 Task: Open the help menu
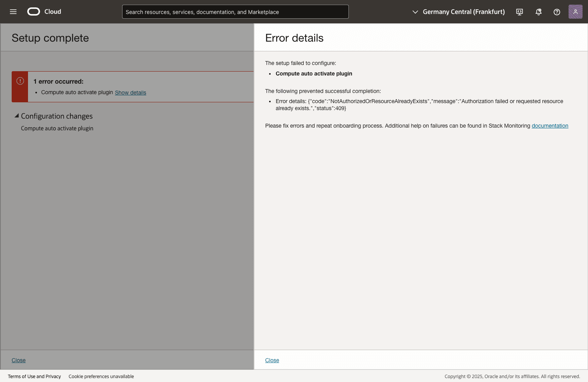[556, 12]
